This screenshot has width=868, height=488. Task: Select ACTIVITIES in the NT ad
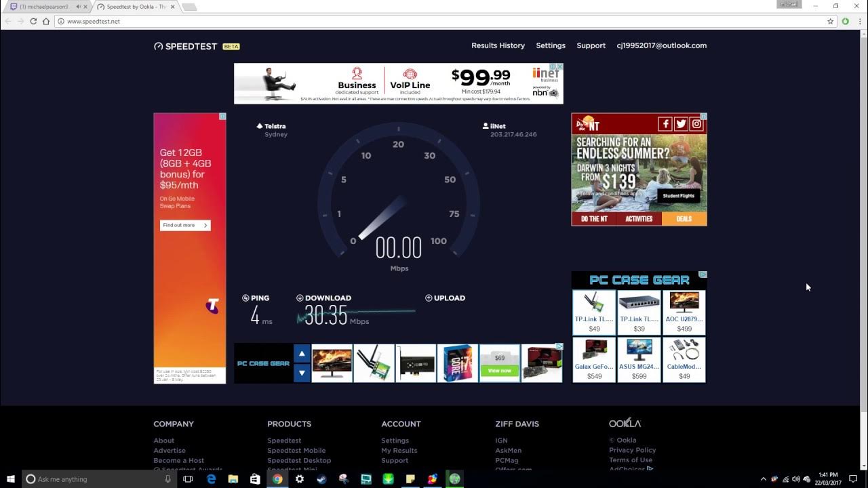pos(639,219)
